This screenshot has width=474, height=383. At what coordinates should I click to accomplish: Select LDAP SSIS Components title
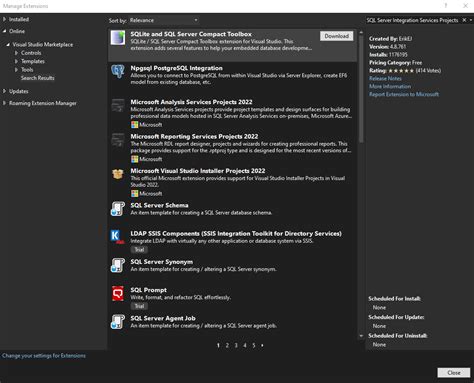236,233
